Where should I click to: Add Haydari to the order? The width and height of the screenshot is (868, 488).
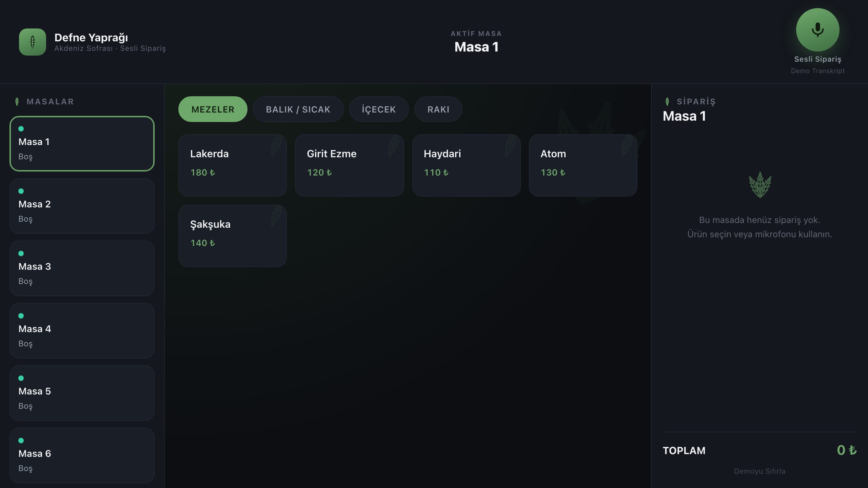tap(466, 165)
